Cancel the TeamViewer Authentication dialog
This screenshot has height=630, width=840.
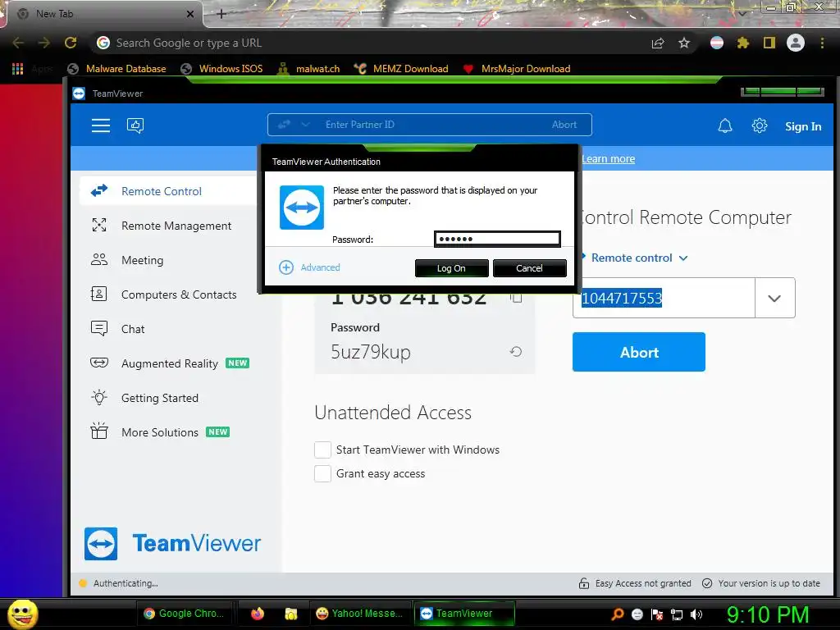(x=529, y=268)
